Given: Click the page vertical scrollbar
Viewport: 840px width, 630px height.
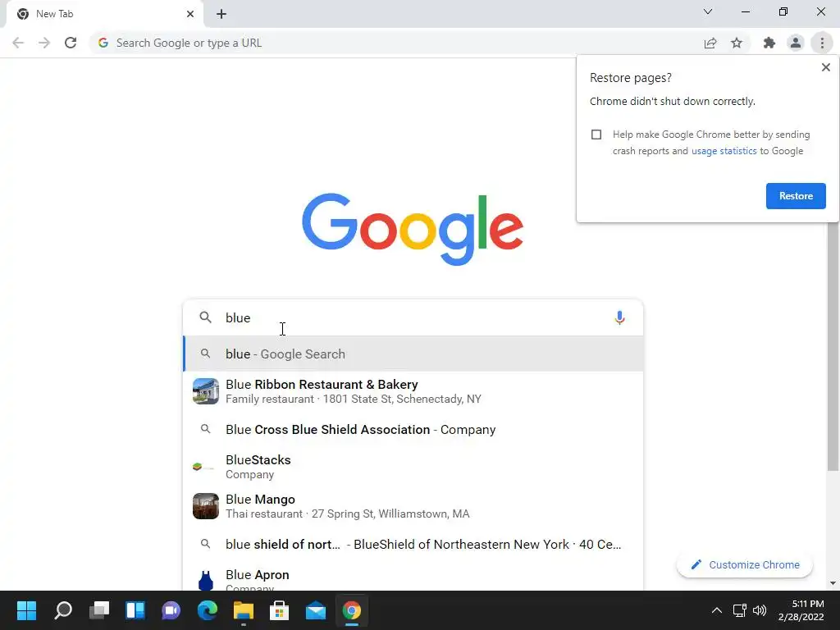Looking at the screenshot, I should pyautogui.click(x=833, y=347).
